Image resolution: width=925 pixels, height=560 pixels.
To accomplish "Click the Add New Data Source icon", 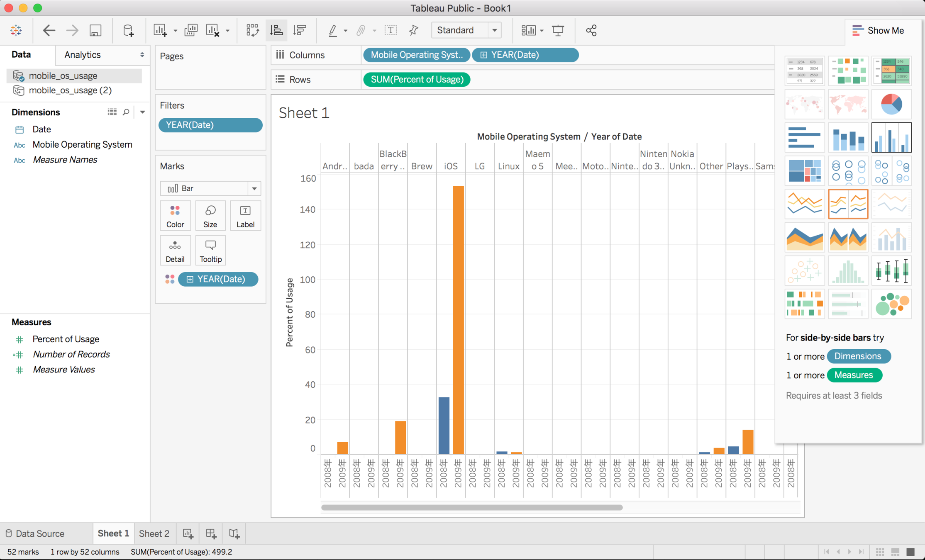I will 128,30.
